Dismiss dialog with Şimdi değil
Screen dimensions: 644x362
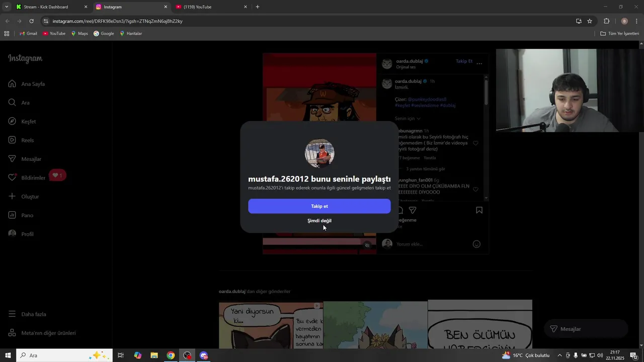coord(319,221)
